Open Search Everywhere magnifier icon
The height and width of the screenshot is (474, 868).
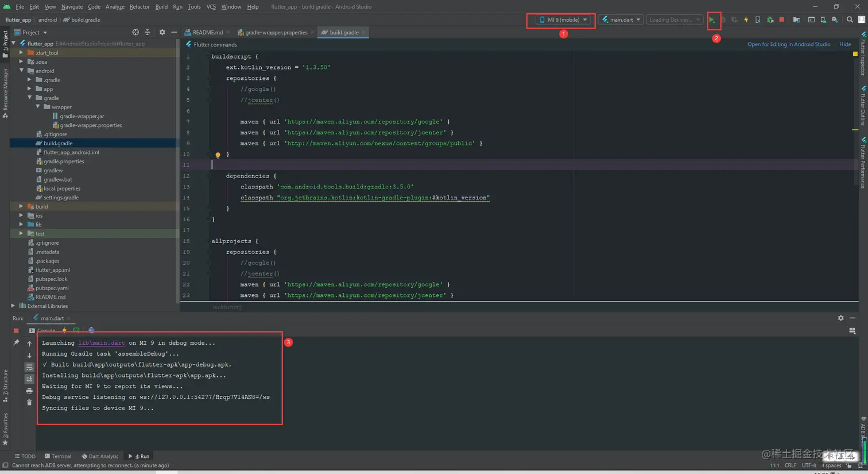[x=850, y=20]
